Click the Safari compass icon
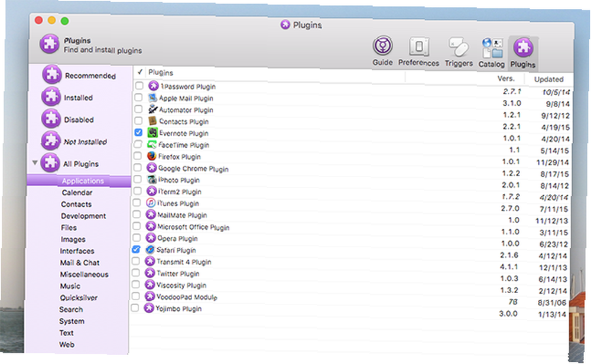The height and width of the screenshot is (364, 591). pyautogui.click(x=150, y=249)
